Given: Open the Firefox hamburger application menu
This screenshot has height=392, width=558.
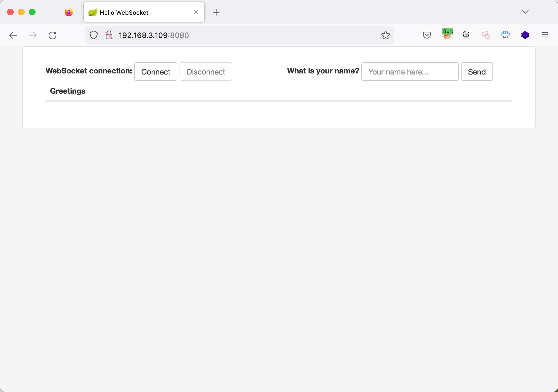Looking at the screenshot, I should click(x=545, y=35).
